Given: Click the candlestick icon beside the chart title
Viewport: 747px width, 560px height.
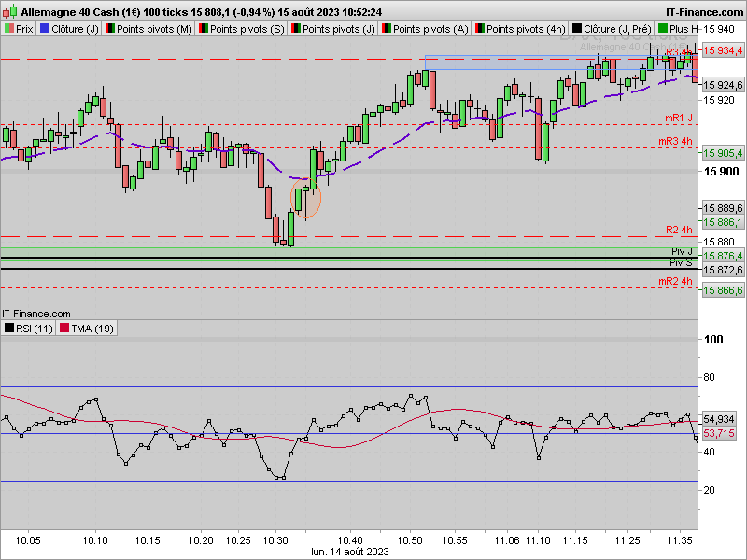Looking at the screenshot, I should 10,11.
